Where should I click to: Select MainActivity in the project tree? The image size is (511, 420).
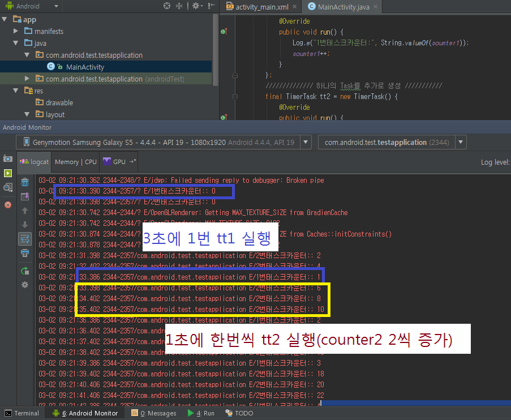coord(85,67)
